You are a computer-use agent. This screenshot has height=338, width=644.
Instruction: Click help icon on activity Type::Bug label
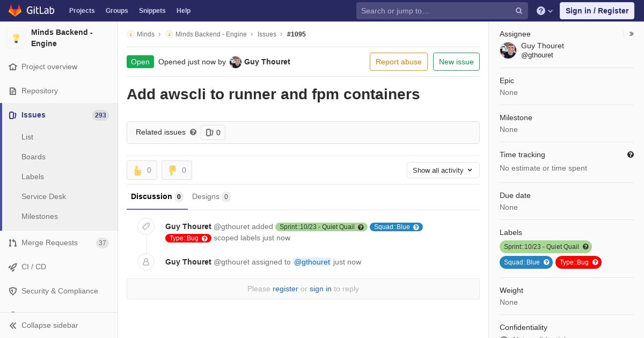tap(204, 238)
